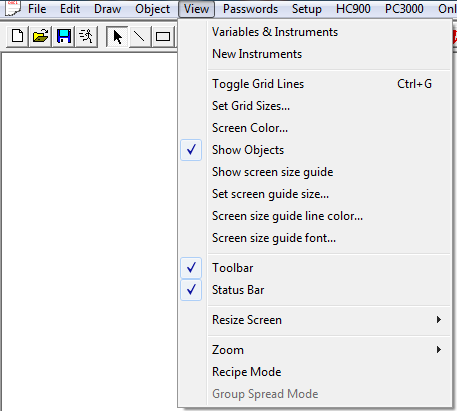
Task: Click the Save floppy disk icon
Action: point(64,36)
